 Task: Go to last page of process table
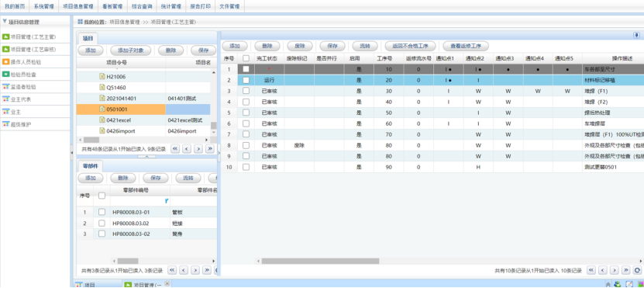(625, 270)
